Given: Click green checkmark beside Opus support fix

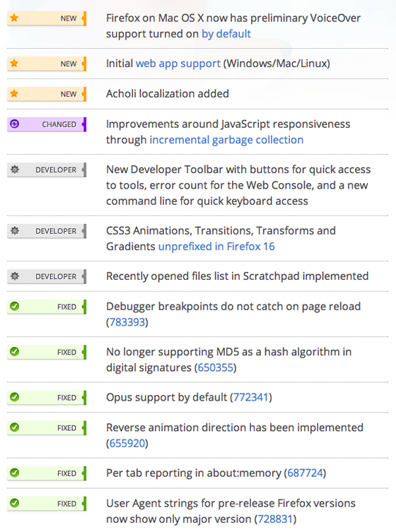Looking at the screenshot, I should point(14,397).
